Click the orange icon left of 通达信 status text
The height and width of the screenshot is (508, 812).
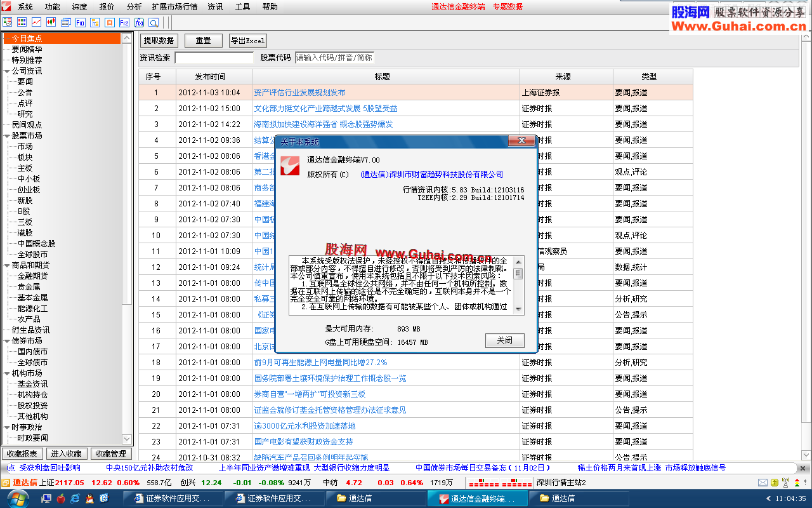point(6,483)
